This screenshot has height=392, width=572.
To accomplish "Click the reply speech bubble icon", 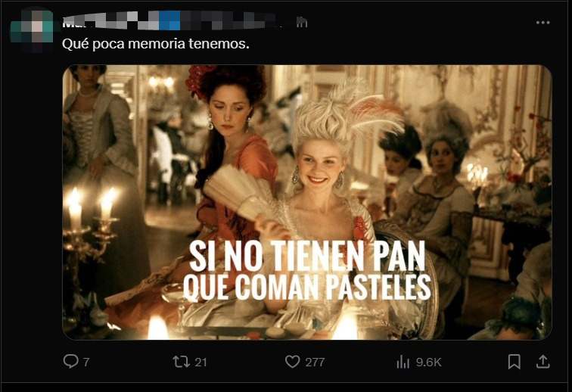I will coord(70,361).
